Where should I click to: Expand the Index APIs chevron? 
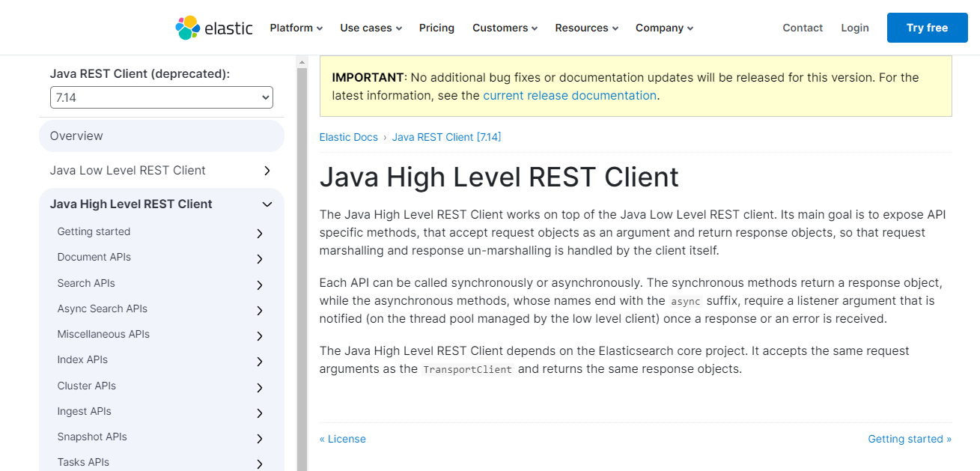point(260,362)
